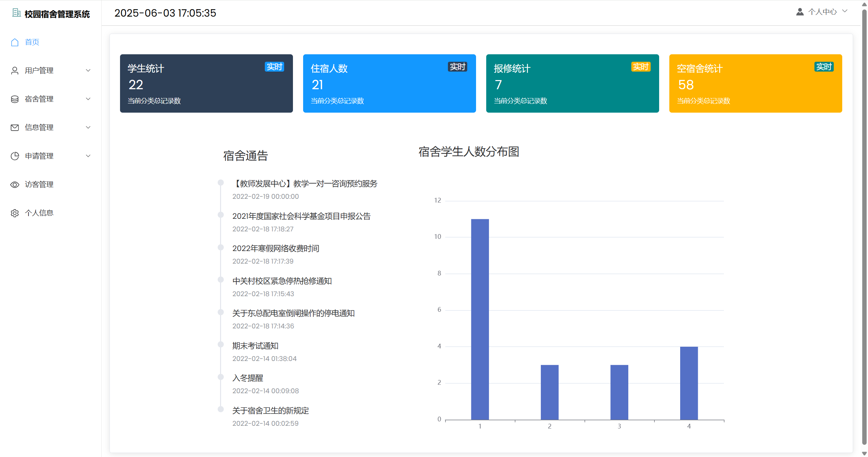This screenshot has width=868, height=457.
Task: Click the pie chart icon beside 申请管理
Action: point(15,156)
